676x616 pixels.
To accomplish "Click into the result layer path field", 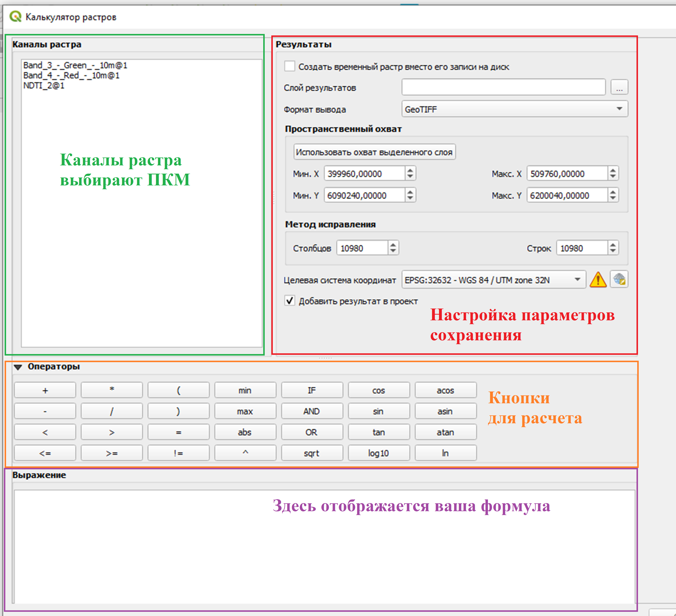I will (503, 87).
